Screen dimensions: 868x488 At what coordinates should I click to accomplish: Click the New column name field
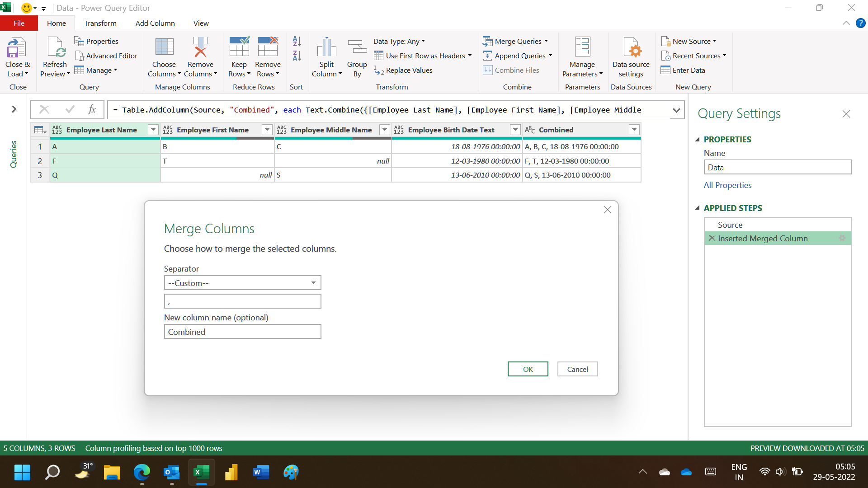[242, 332]
